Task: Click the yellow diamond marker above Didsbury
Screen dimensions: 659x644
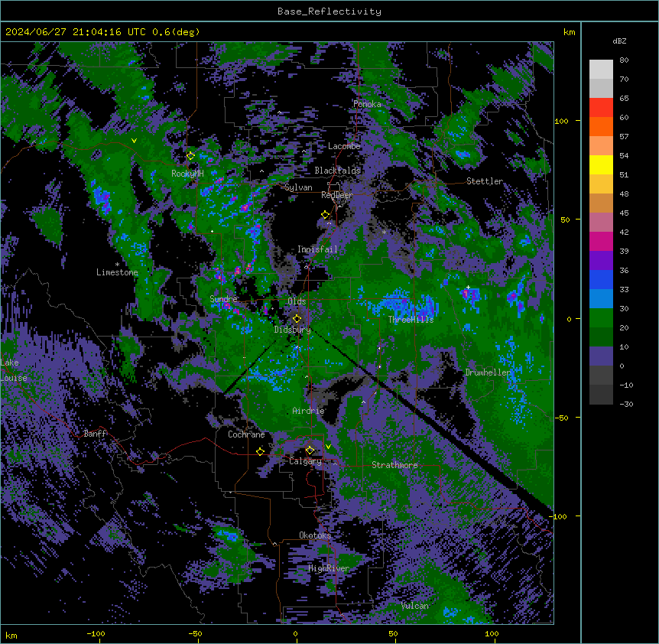Action: (297, 319)
